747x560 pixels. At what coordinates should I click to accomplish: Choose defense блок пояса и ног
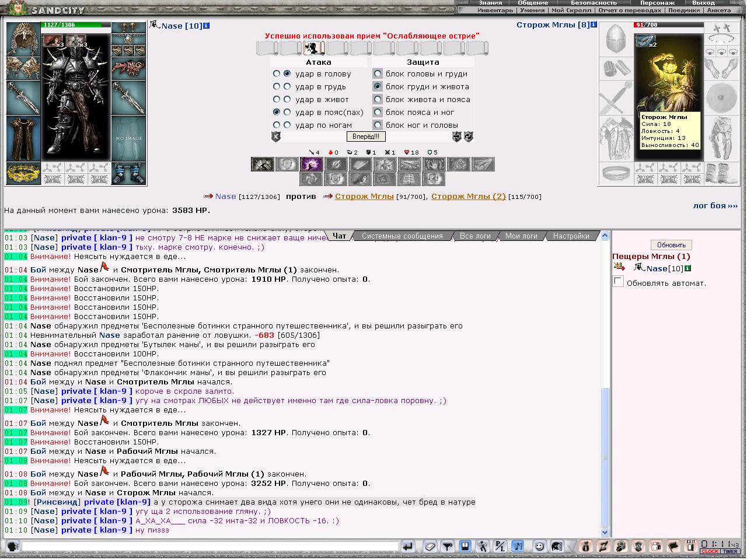pos(378,113)
